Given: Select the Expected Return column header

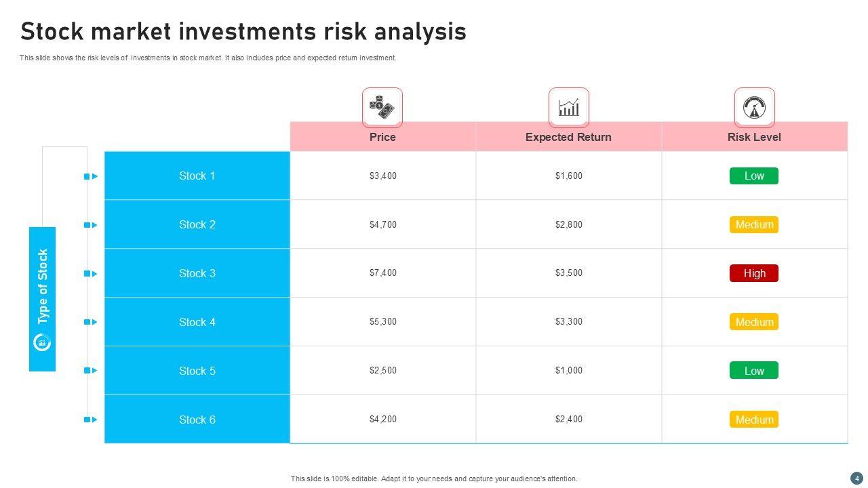Looking at the screenshot, I should point(568,137).
